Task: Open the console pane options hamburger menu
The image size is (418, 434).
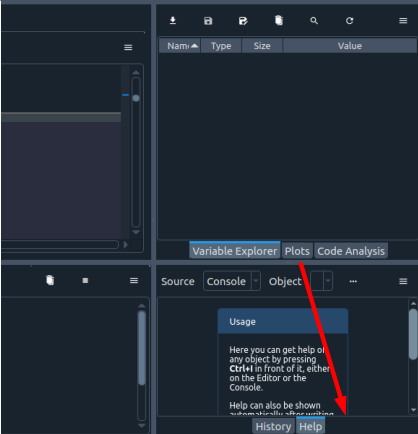Action: pos(134,281)
